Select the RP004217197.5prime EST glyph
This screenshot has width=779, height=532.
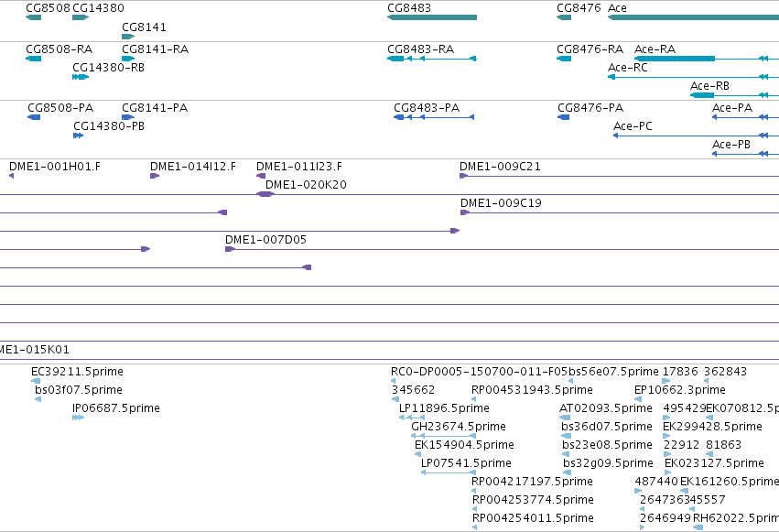(474, 491)
